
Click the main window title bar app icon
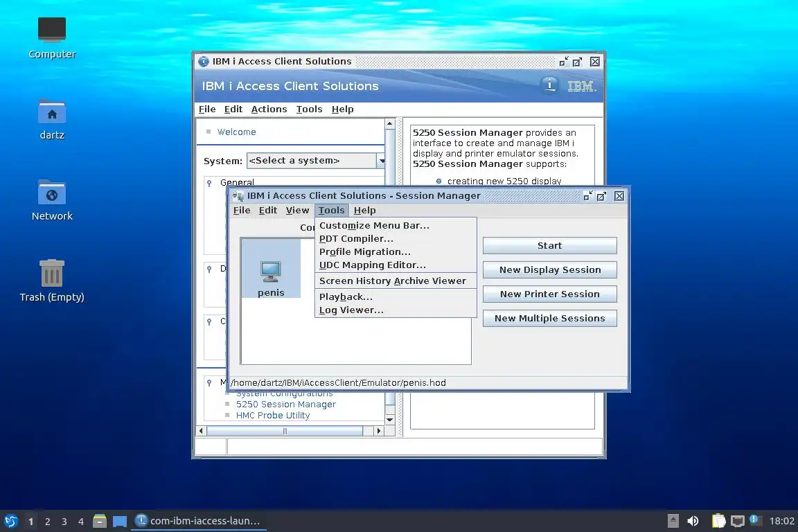tap(204, 62)
